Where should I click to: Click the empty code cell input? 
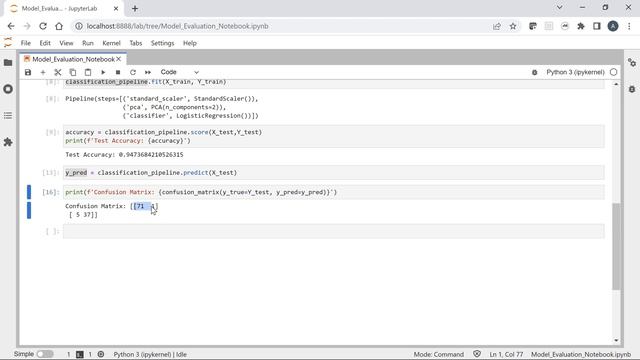[333, 231]
